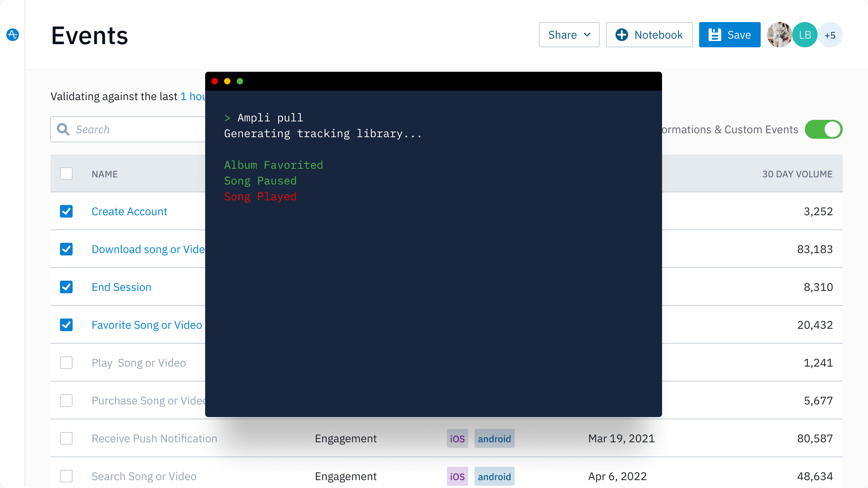Image resolution: width=868 pixels, height=488 pixels.
Task: Open the Share dropdown
Action: tap(569, 35)
